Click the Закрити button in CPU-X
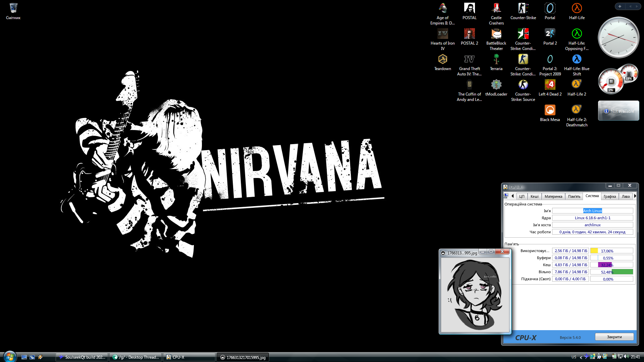Screen dimensions: 644x362 (614, 337)
